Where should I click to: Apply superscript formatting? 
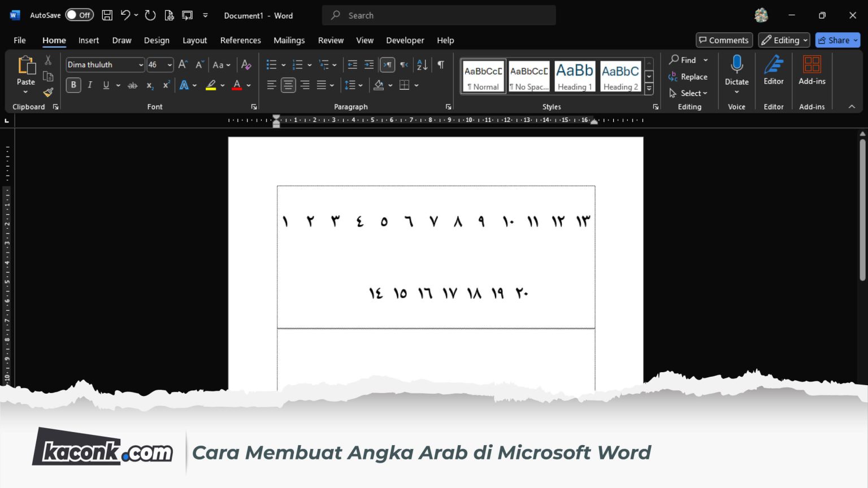tap(166, 85)
